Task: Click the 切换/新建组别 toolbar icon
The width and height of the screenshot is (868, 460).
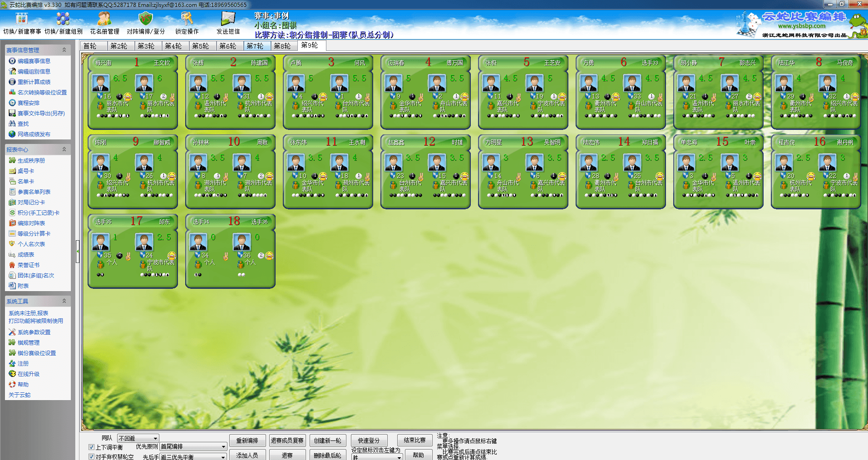Action: pyautogui.click(x=63, y=24)
